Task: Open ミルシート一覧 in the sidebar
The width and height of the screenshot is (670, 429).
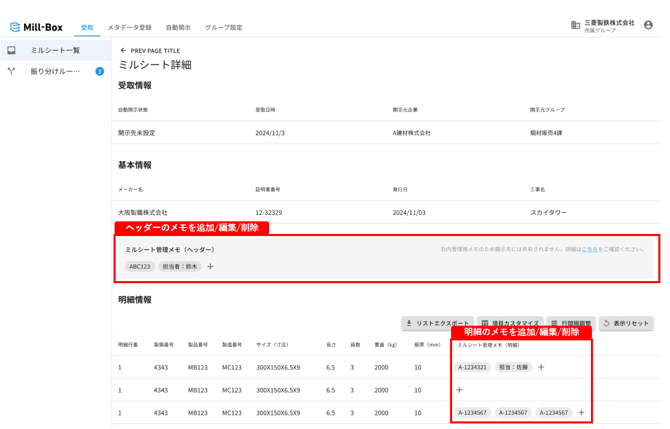Action: point(56,50)
